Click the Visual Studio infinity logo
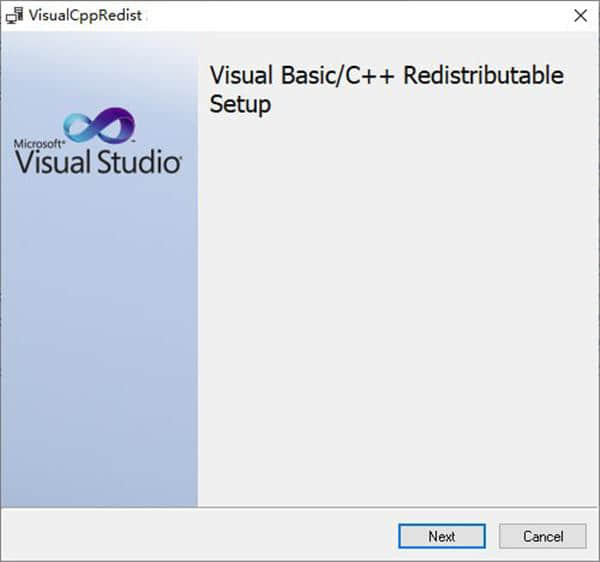Viewport: 600px width, 562px height. click(x=99, y=127)
